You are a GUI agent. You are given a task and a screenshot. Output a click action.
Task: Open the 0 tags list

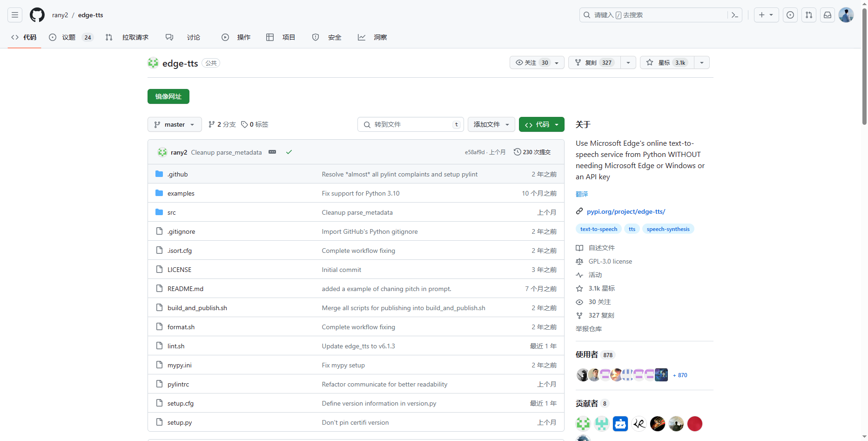255,124
